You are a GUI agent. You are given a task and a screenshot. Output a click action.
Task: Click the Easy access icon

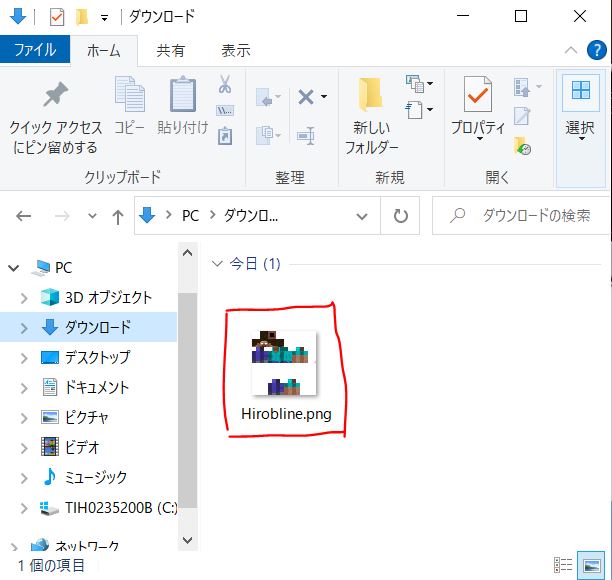pyautogui.click(x=415, y=110)
